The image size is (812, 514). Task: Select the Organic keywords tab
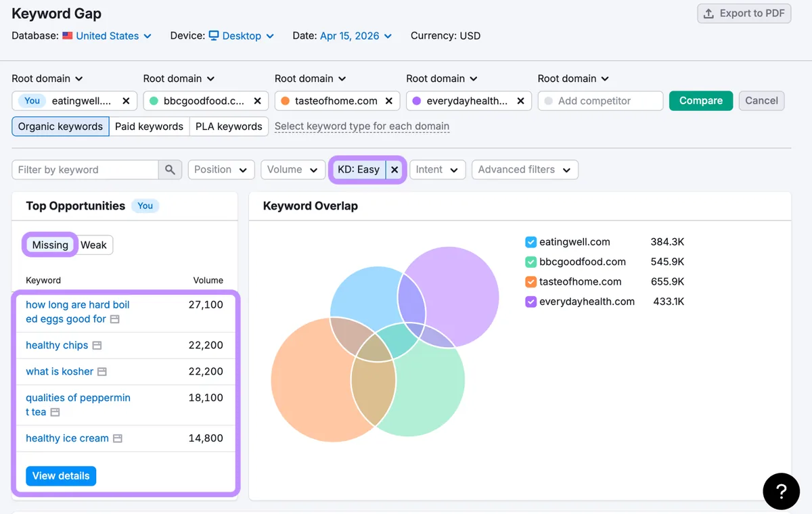click(60, 126)
